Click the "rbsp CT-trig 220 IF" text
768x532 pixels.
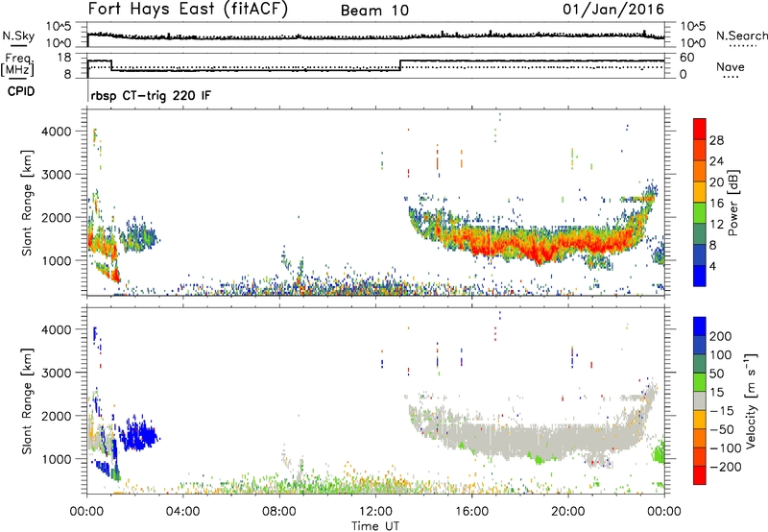pyautogui.click(x=151, y=95)
